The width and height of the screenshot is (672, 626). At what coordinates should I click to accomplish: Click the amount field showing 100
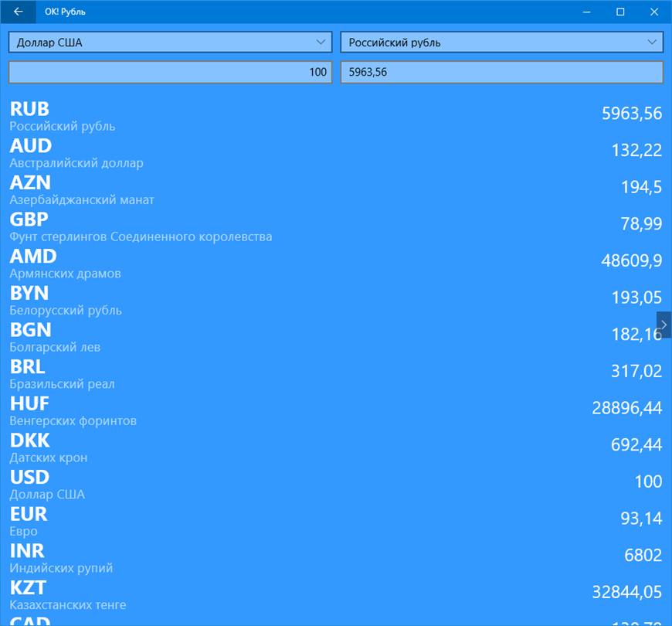[x=170, y=72]
